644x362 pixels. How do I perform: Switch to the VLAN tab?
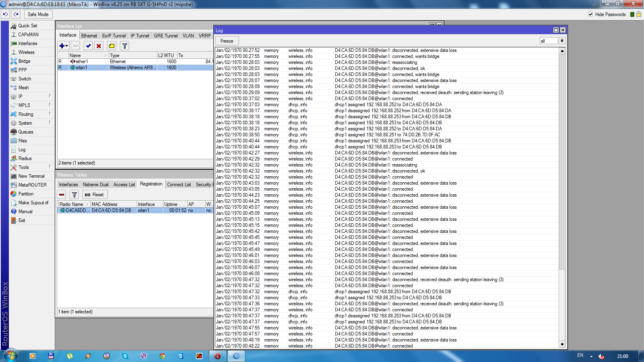188,36
